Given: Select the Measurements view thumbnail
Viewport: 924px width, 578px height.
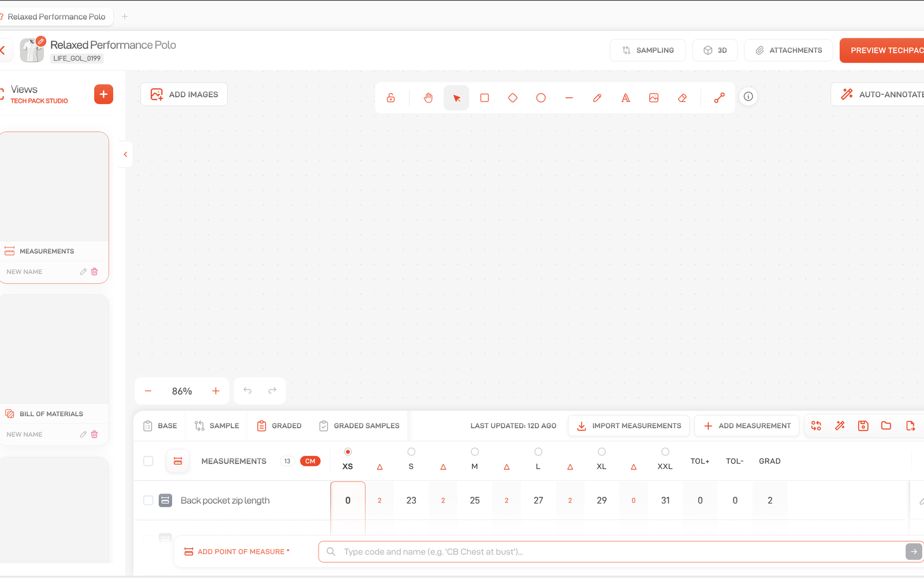Looking at the screenshot, I should coord(54,187).
